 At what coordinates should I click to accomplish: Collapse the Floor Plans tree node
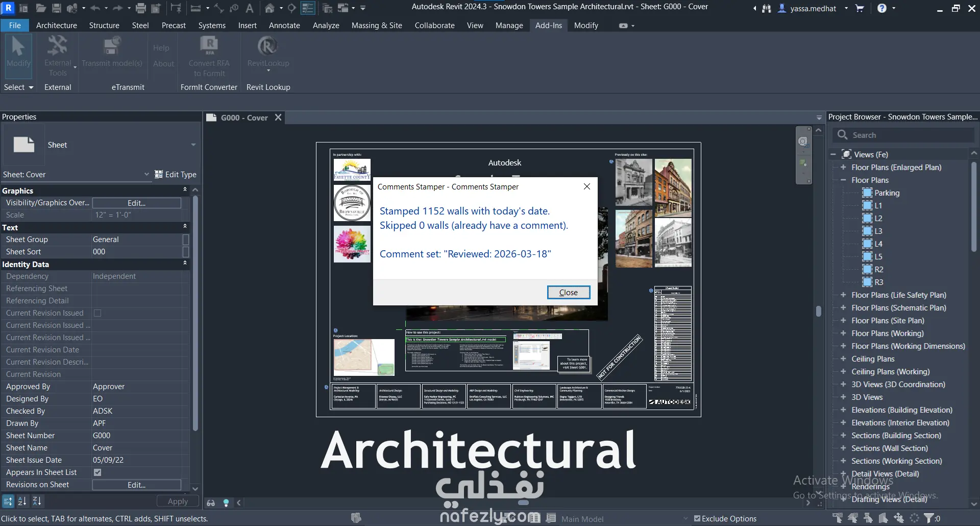point(843,180)
